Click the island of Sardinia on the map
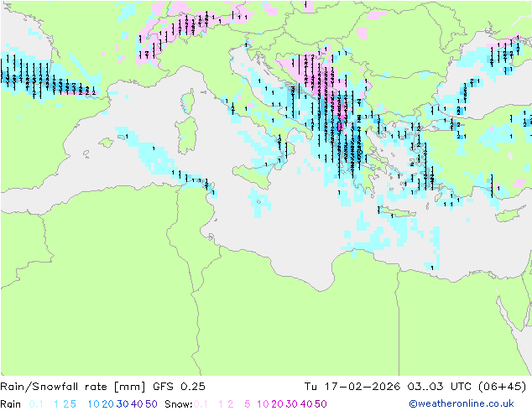 pos(186,135)
